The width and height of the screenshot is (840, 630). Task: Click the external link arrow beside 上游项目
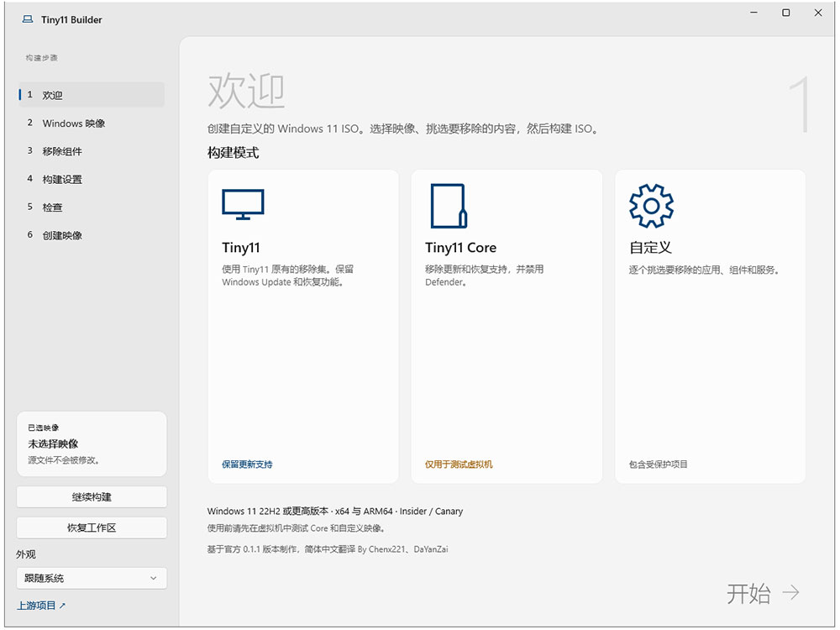[x=62, y=606]
